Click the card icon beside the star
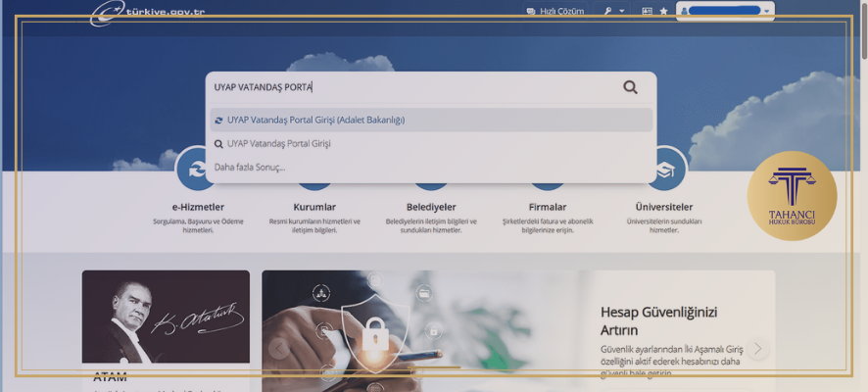Viewport: 868px width, 392px height. pos(647,12)
